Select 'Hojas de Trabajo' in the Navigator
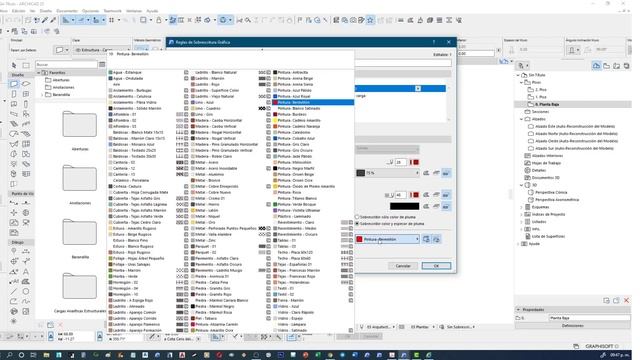This screenshot has width=640, height=360. [x=546, y=163]
